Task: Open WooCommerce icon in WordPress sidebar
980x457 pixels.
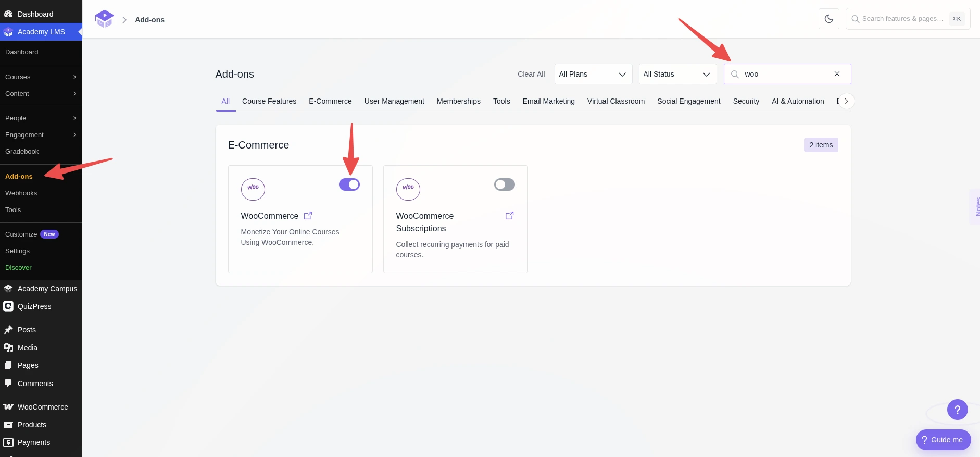Action: [x=8, y=407]
